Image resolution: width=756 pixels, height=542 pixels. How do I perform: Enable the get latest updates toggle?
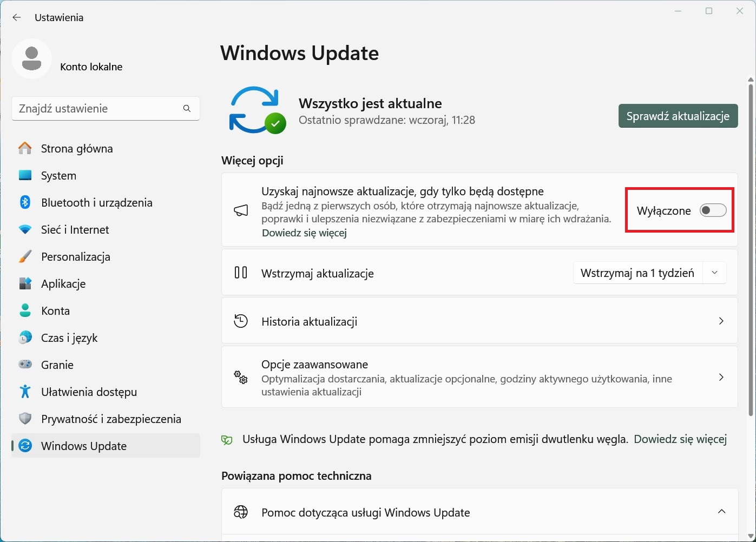click(x=713, y=210)
